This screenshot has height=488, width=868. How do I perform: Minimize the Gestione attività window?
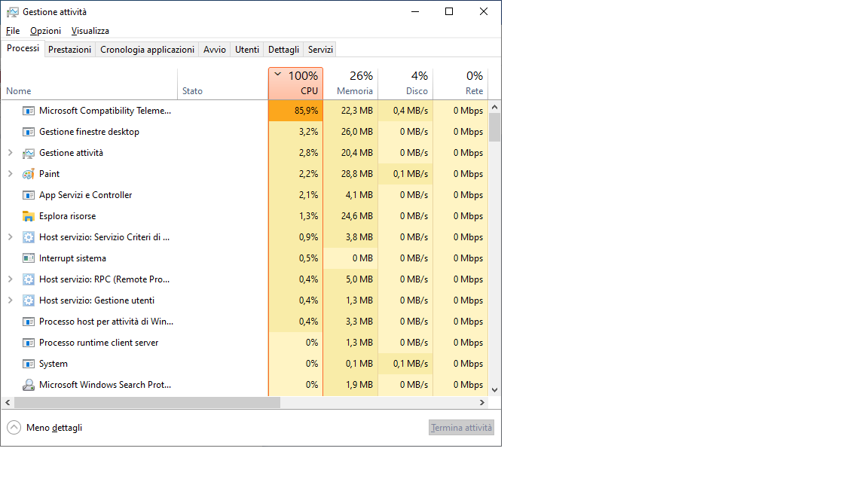(x=415, y=11)
